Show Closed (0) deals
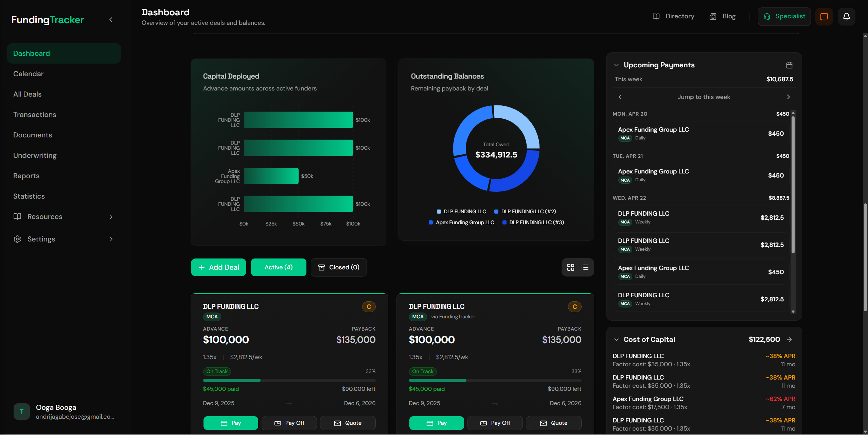Screen dimensions: 868x435 click(x=339, y=267)
